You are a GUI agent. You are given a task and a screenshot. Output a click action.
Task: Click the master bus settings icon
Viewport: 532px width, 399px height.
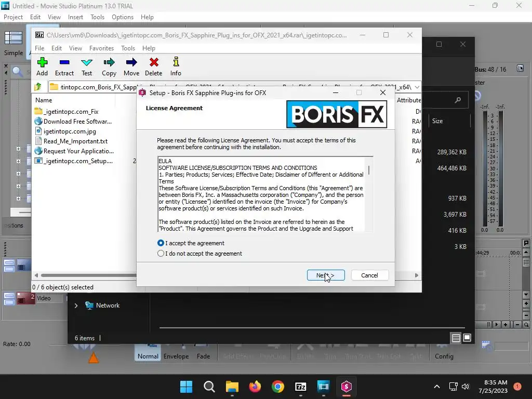(x=521, y=68)
